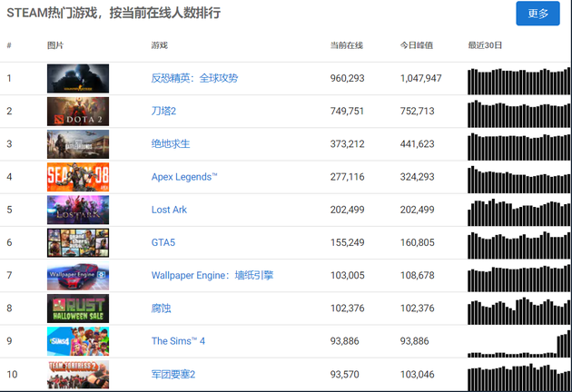
Task: Click the Lost Ark thumbnail image
Action: tap(78, 210)
